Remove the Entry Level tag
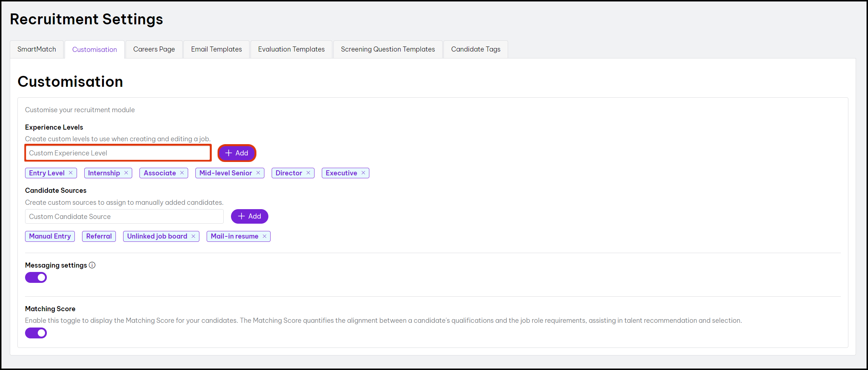The height and width of the screenshot is (370, 868). point(71,173)
